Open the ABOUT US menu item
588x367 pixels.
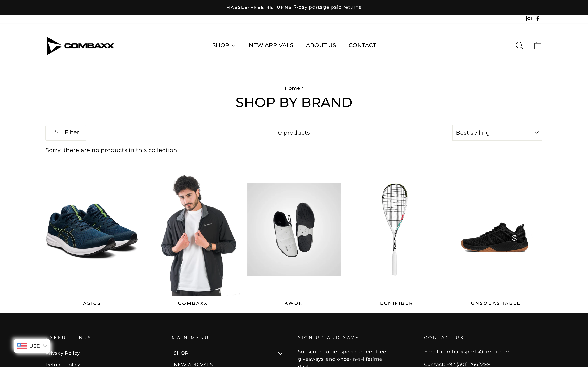(321, 45)
